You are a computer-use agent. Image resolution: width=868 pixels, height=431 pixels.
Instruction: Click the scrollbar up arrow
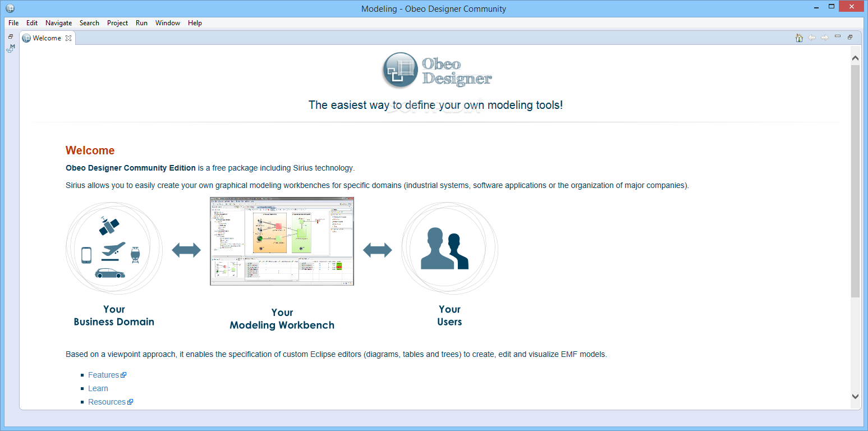click(x=855, y=58)
